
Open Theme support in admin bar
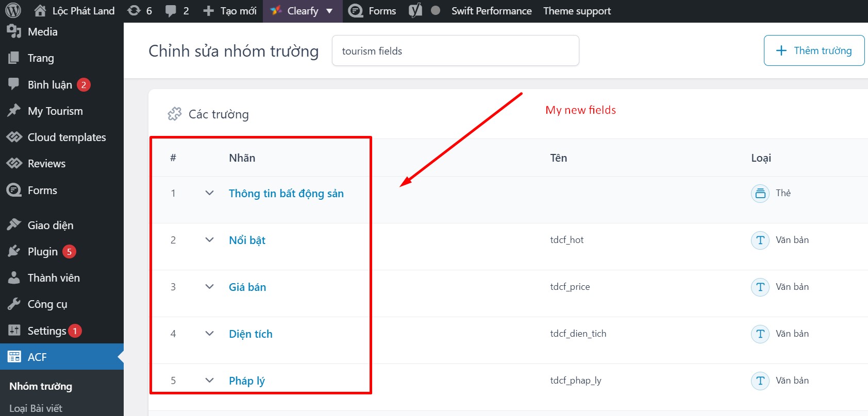[x=577, y=11]
